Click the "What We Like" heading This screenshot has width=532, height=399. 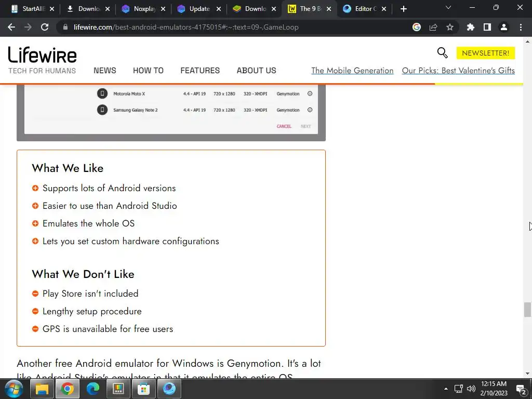coord(68,168)
